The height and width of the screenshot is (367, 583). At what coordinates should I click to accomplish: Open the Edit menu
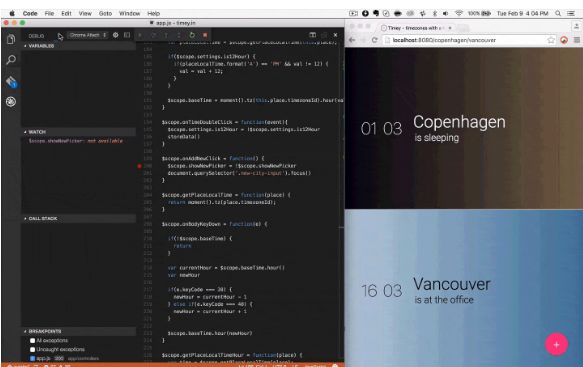(66, 13)
